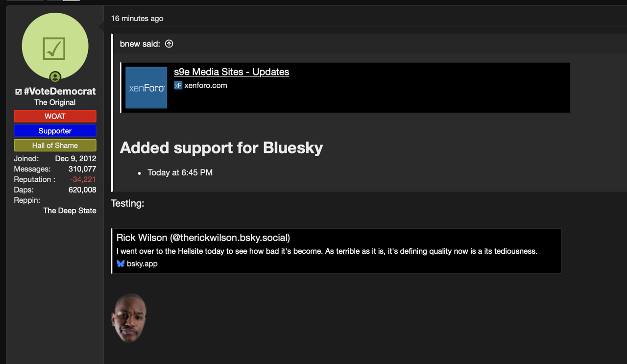Screen dimensions: 627x364
Task: Jump to bnew's original post arrow
Action: [169, 44]
